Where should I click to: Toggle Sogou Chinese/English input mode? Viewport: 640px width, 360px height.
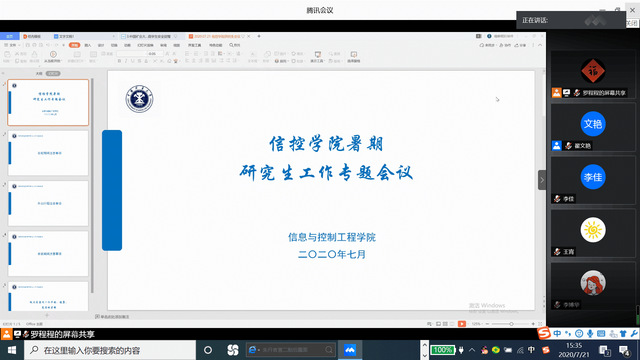tap(557, 333)
